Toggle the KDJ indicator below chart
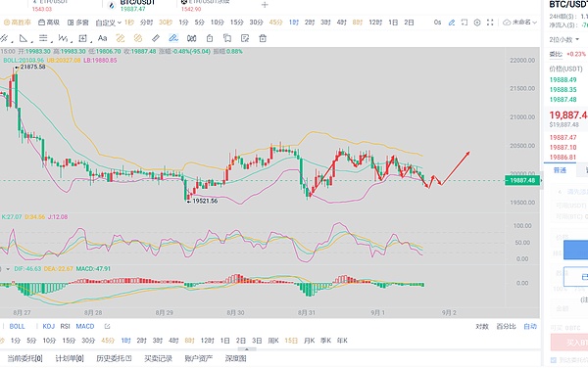The height and width of the screenshot is (368, 588). pyautogui.click(x=49, y=327)
